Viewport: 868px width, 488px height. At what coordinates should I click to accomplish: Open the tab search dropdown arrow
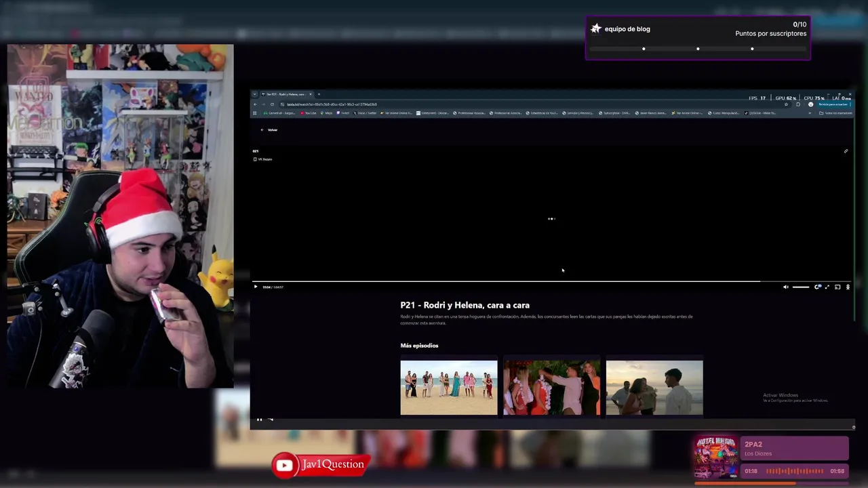[x=255, y=94]
